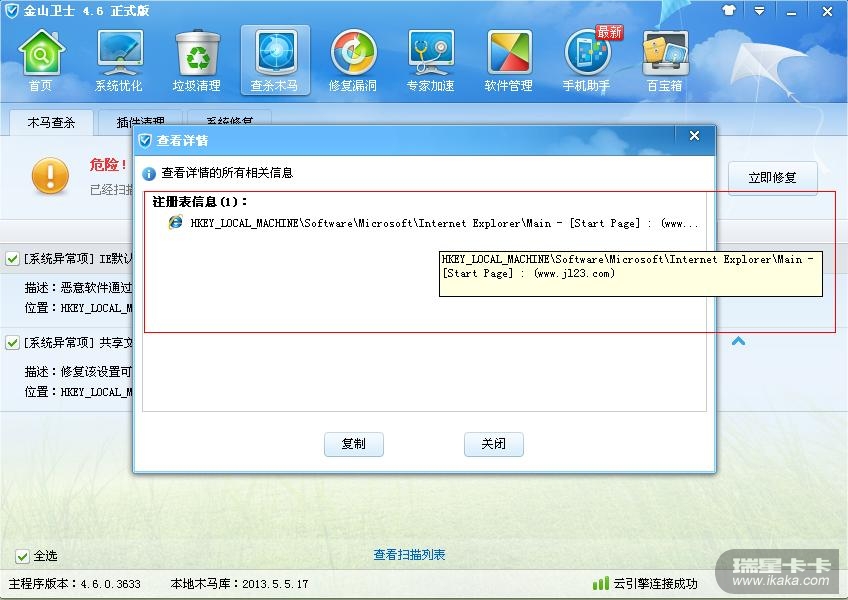Toggle the 全选 select all checkbox
The width and height of the screenshot is (848, 600).
[x=22, y=556]
